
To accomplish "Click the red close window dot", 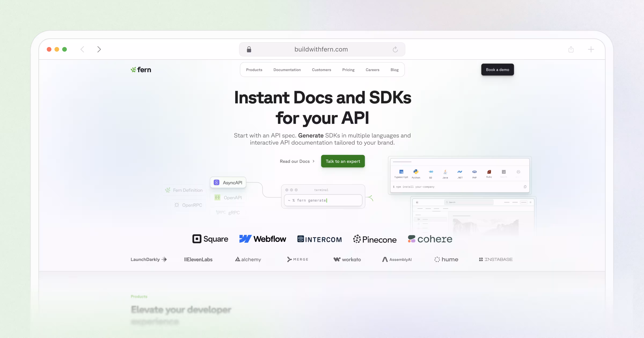I will click(49, 49).
